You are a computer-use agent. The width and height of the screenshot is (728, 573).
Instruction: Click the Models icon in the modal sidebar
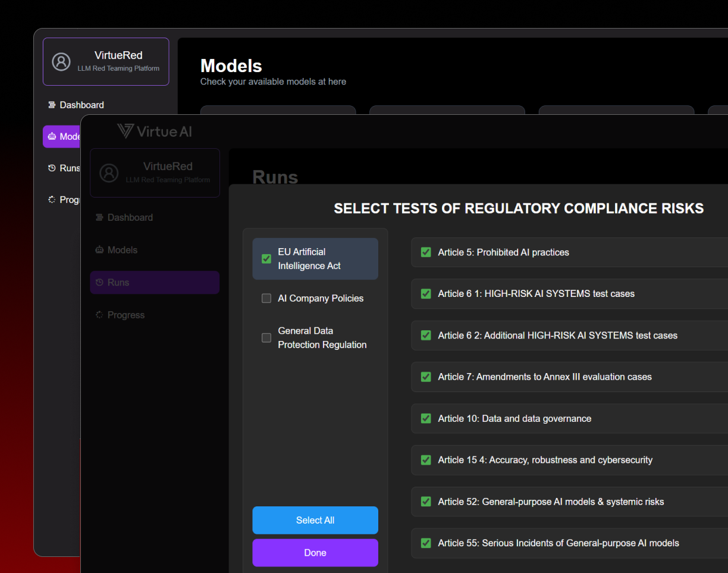tap(99, 249)
